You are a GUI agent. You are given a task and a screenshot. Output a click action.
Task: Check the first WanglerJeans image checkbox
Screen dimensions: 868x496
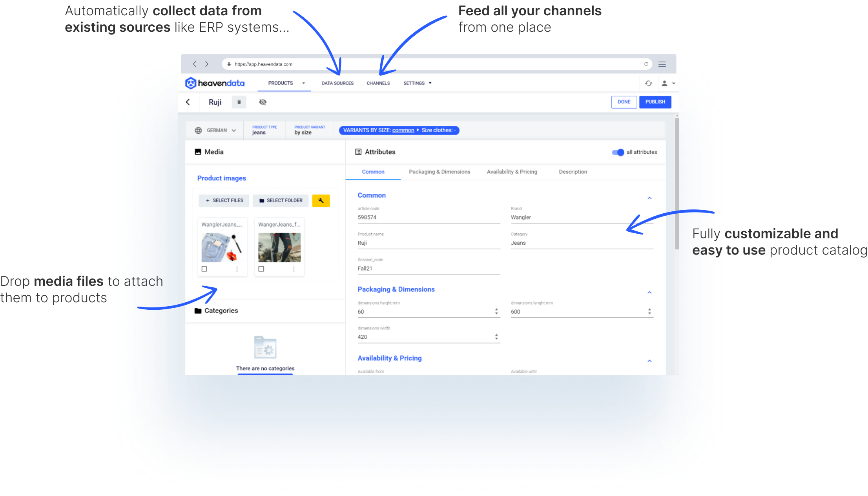pos(204,269)
